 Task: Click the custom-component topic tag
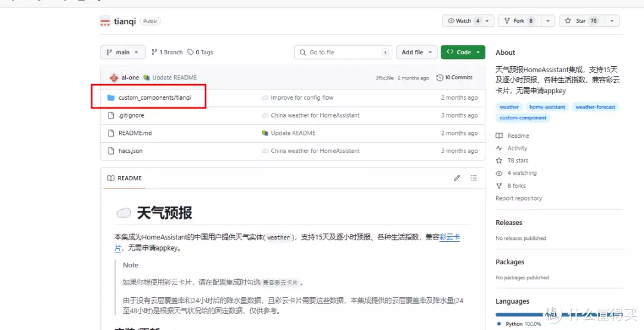coord(523,118)
